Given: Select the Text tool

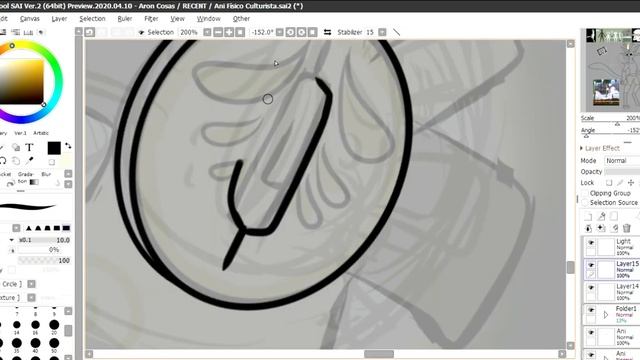Looking at the screenshot, I should pyautogui.click(x=29, y=147).
